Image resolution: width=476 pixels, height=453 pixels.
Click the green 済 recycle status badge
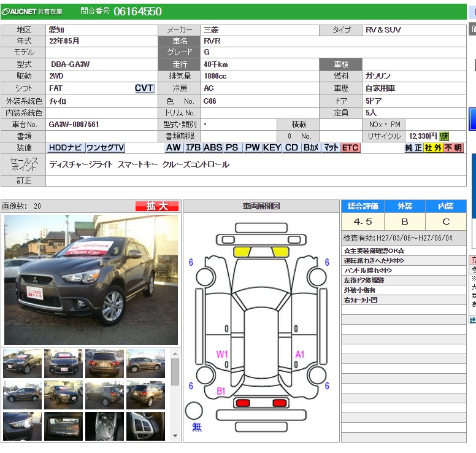tap(444, 136)
